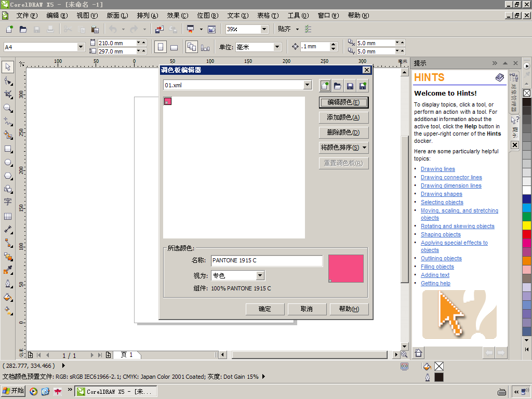This screenshot has width=532, height=399.
Task: Select the Table tool in toolbox
Action: click(8, 216)
